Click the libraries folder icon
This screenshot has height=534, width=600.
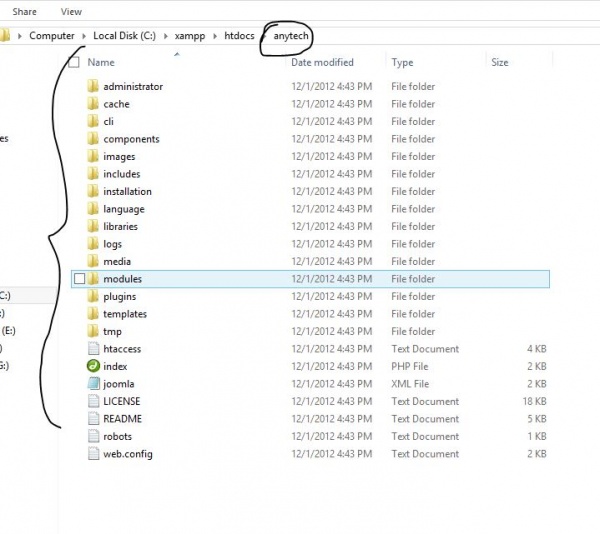tap(93, 226)
